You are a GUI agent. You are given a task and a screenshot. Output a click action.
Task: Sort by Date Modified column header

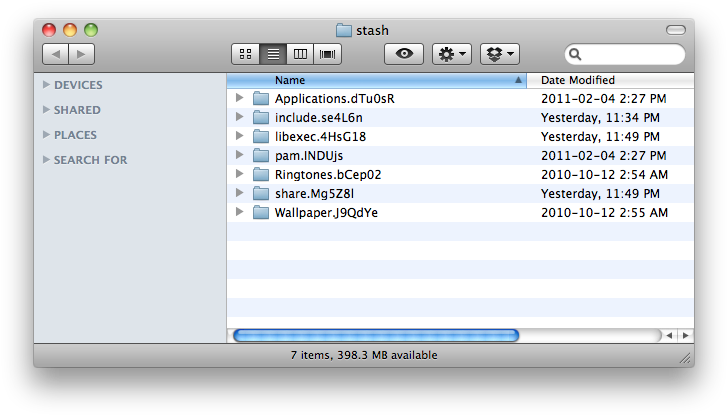611,80
